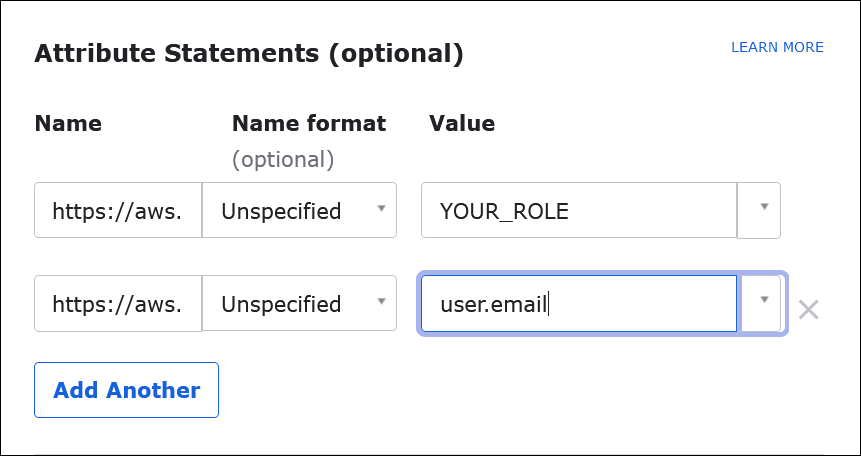
Task: Click the 'Attribute Statements' heading text
Action: click(x=176, y=54)
